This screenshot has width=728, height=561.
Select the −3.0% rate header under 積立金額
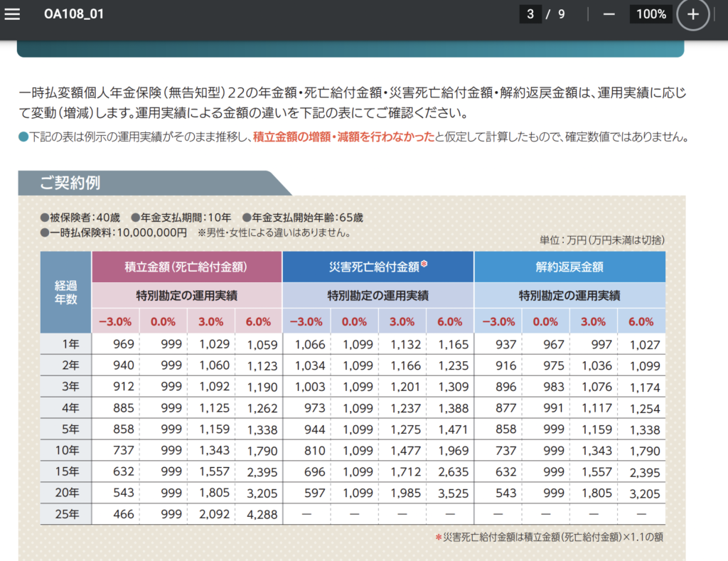(115, 321)
